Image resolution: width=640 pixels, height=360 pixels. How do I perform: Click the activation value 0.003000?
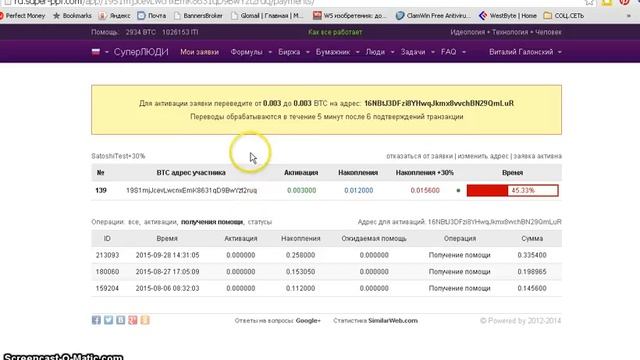pyautogui.click(x=301, y=191)
